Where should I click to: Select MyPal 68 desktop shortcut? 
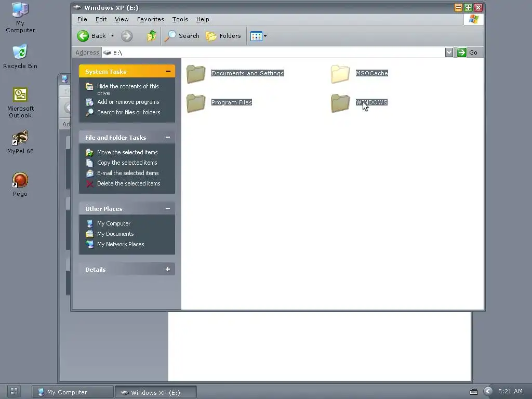(x=20, y=142)
